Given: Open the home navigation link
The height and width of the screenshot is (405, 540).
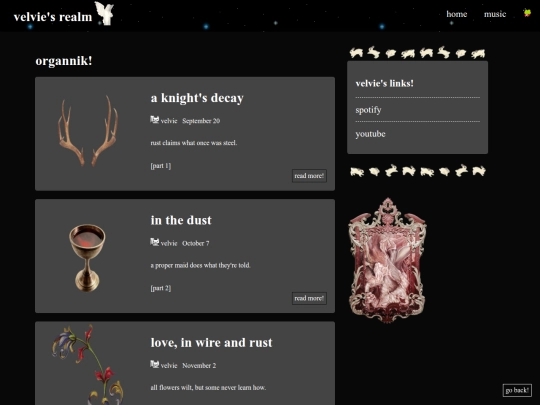Looking at the screenshot, I should (x=457, y=14).
